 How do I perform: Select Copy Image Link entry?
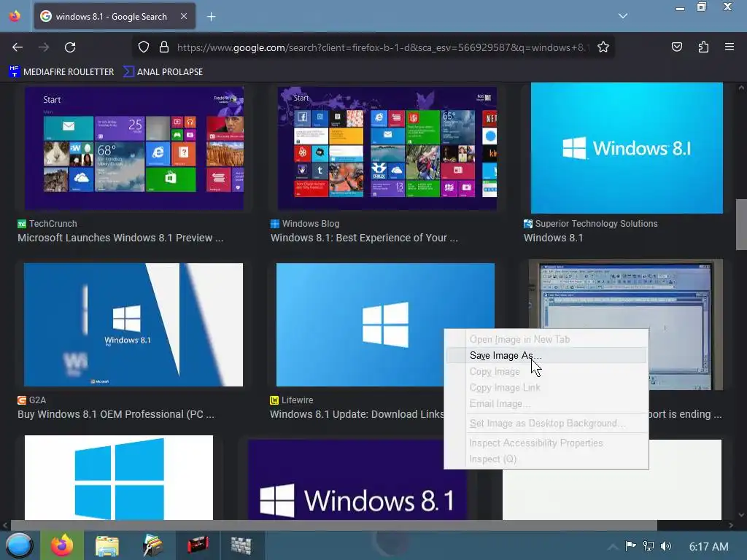point(546,388)
